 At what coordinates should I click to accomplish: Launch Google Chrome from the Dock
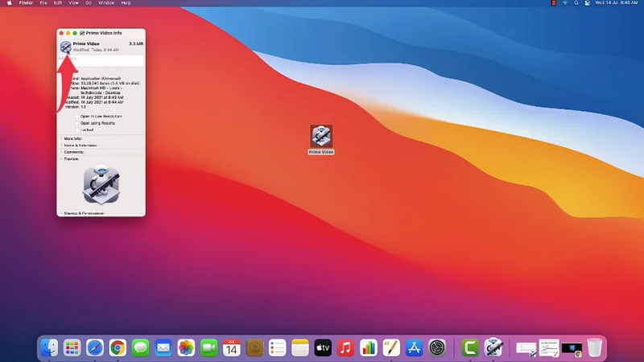[x=118, y=348]
